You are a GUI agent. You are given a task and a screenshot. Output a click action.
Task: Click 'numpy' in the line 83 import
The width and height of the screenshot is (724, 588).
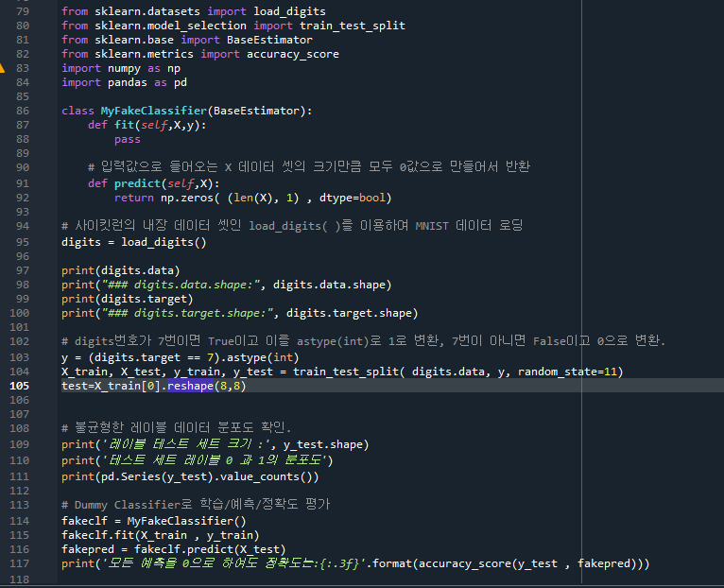tap(124, 69)
